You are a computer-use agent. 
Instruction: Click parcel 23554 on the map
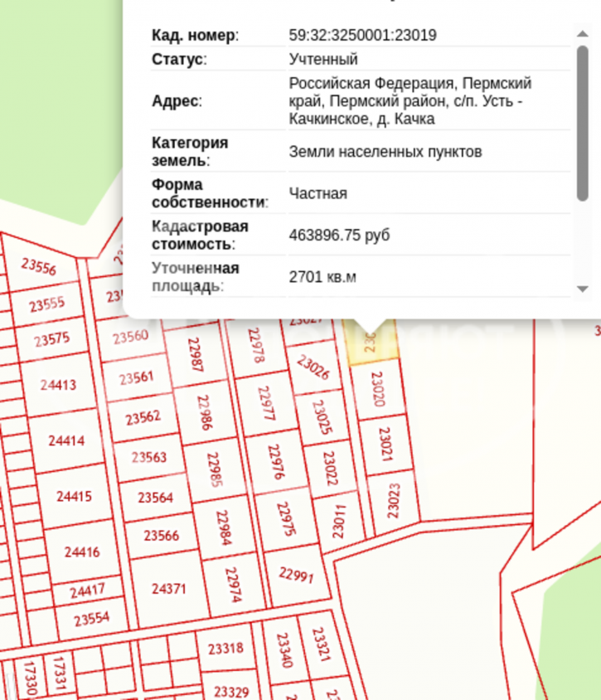(x=91, y=619)
